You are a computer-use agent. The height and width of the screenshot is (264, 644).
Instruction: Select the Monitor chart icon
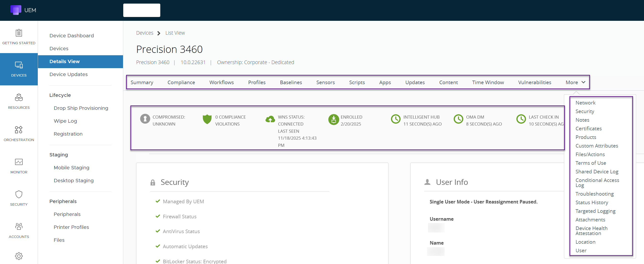click(19, 162)
